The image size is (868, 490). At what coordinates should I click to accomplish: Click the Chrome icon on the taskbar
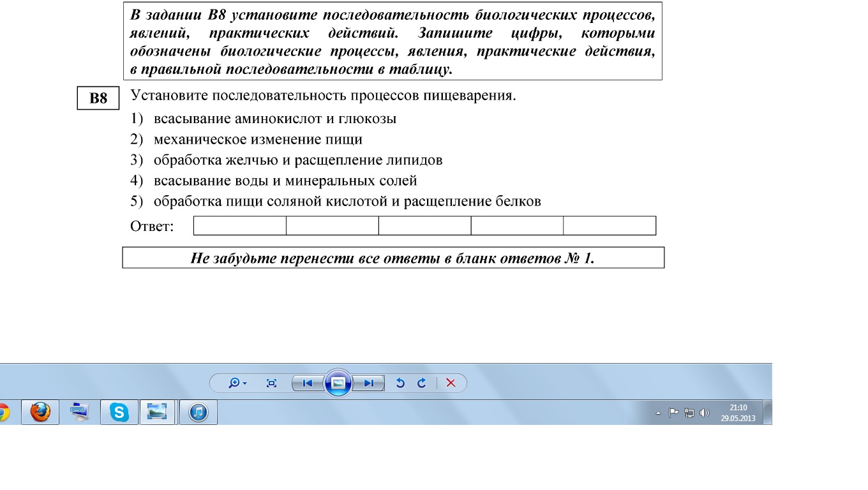point(4,412)
